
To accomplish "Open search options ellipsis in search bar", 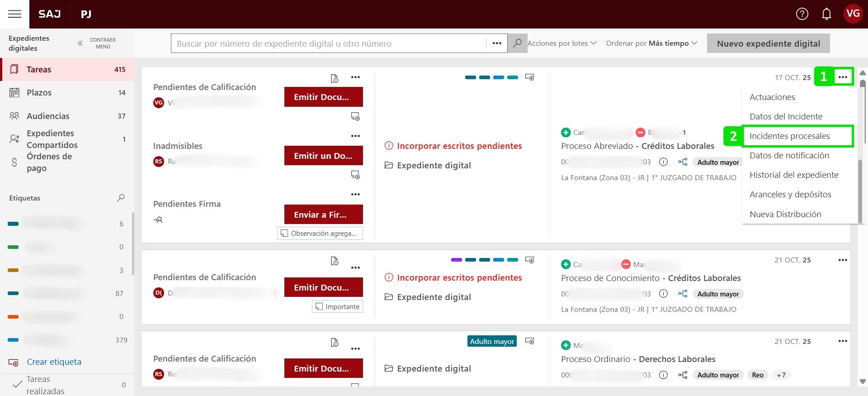I will [497, 43].
